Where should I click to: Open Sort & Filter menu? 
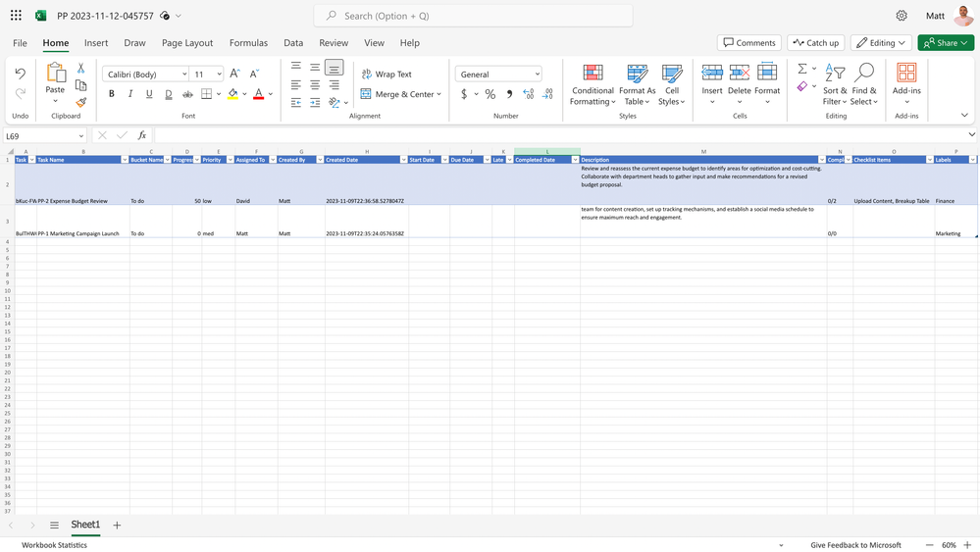pyautogui.click(x=835, y=84)
